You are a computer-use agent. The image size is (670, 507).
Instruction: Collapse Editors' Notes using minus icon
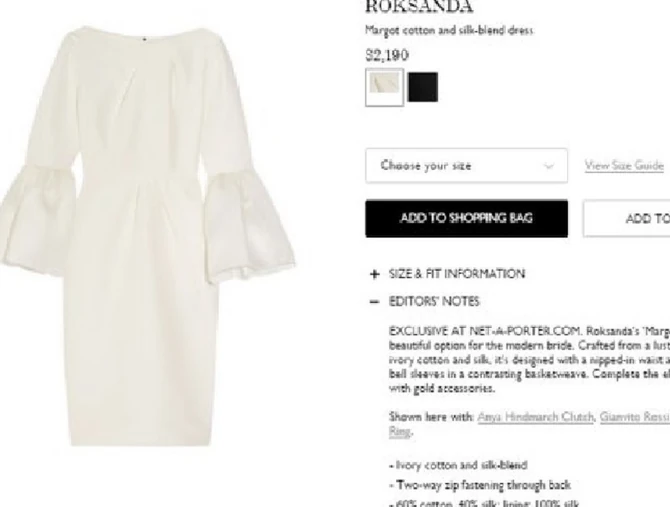(x=374, y=302)
